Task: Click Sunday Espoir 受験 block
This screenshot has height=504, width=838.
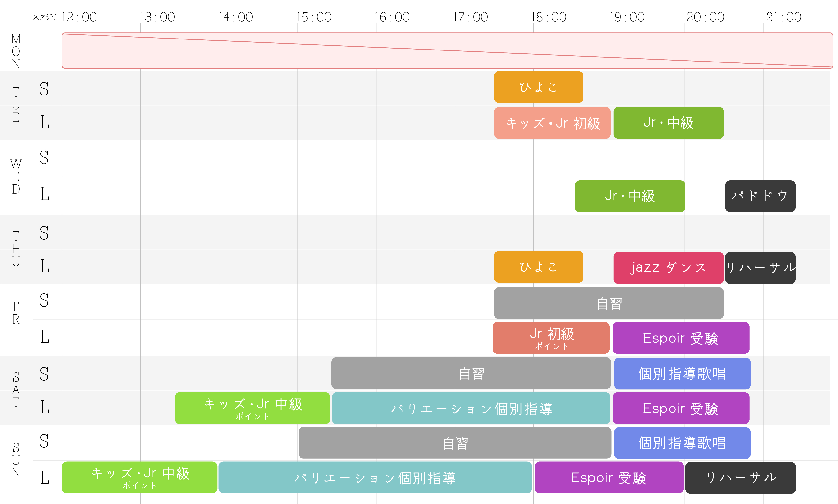Action: [x=609, y=477]
